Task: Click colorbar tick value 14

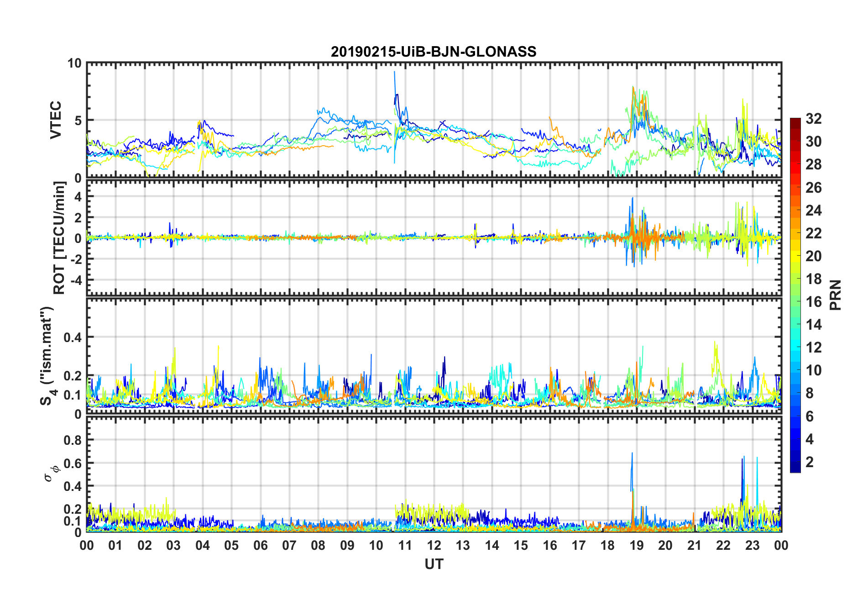Action: [x=814, y=325]
